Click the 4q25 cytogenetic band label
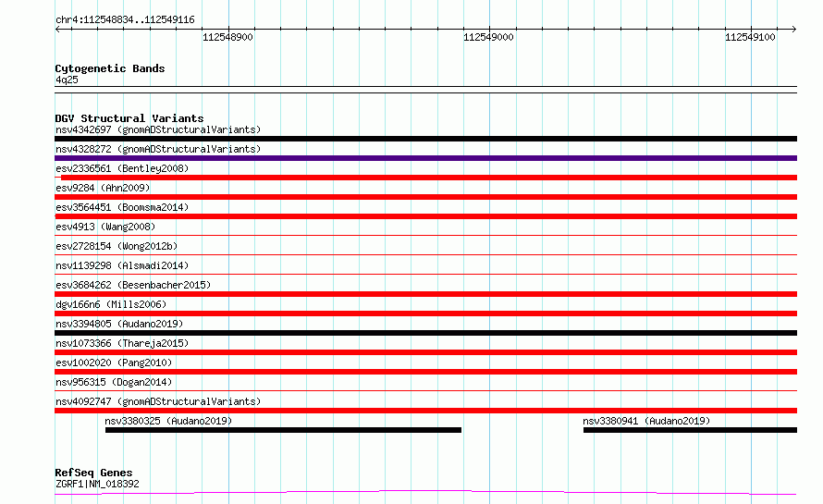823x504 pixels. (67, 80)
